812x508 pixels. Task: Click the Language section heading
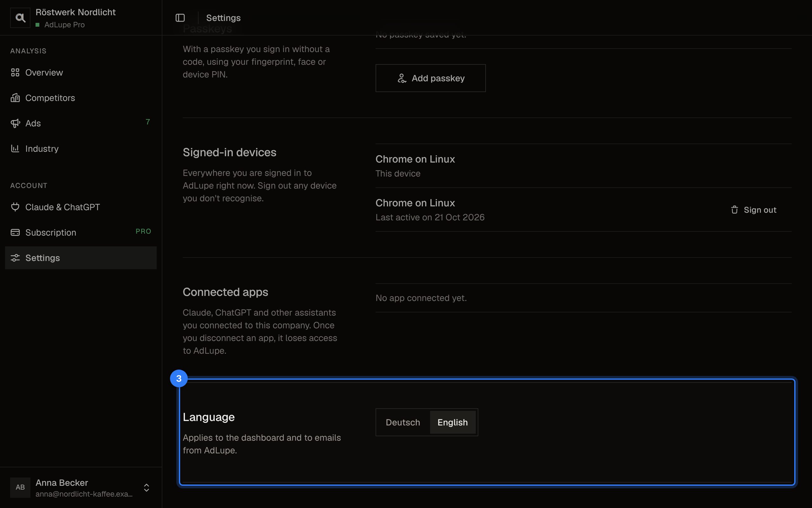209,417
